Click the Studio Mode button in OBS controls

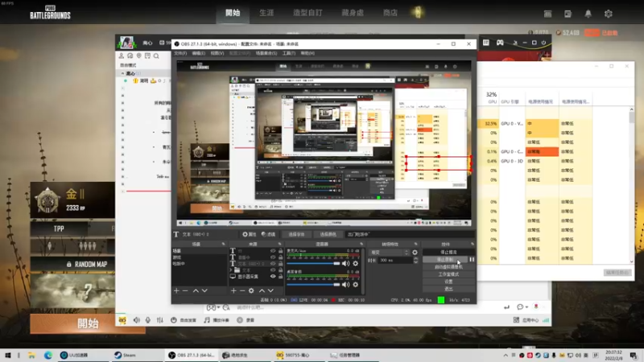[448, 274]
